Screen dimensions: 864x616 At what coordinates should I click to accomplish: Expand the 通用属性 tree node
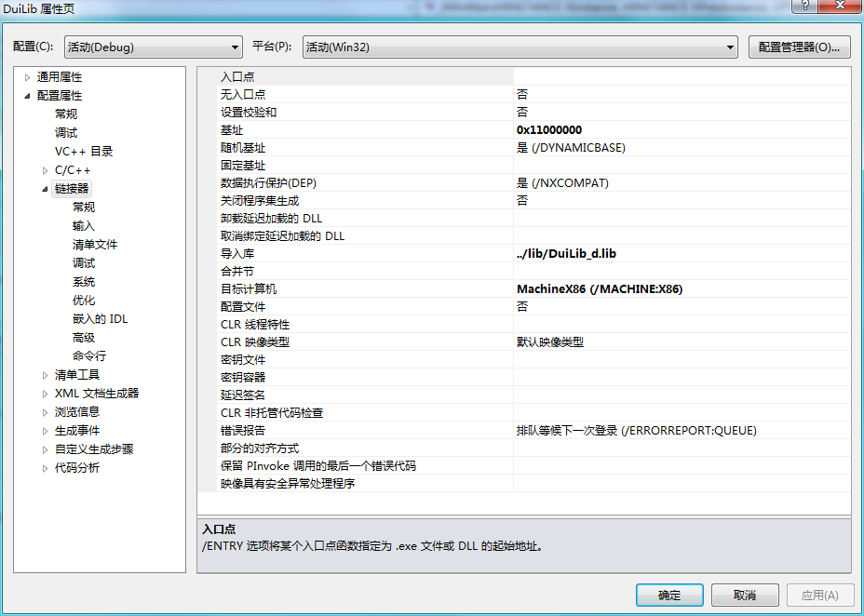[28, 77]
